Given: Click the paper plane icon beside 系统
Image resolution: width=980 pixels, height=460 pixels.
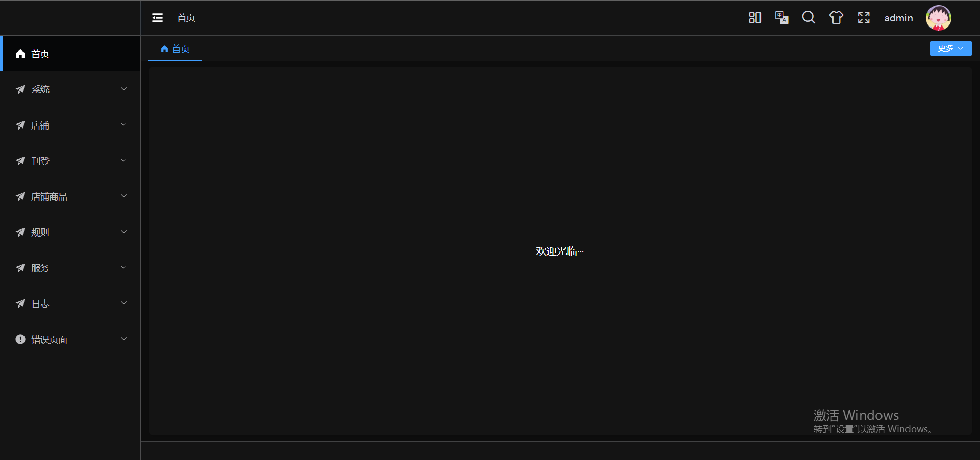Looking at the screenshot, I should pos(20,89).
